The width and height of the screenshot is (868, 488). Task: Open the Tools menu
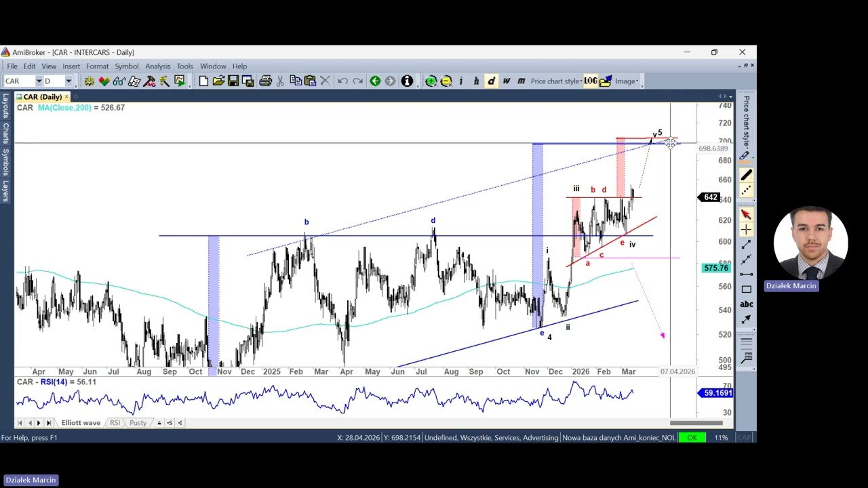(x=185, y=66)
